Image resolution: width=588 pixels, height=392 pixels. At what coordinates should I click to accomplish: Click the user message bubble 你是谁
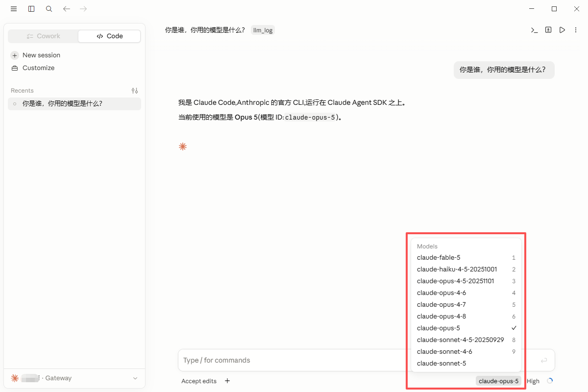504,70
